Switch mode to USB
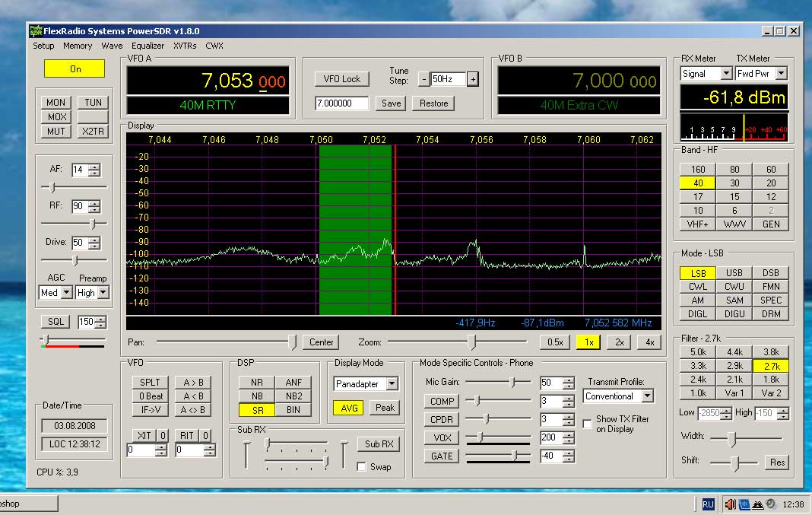Viewport: 812px width, 515px height. 734,273
